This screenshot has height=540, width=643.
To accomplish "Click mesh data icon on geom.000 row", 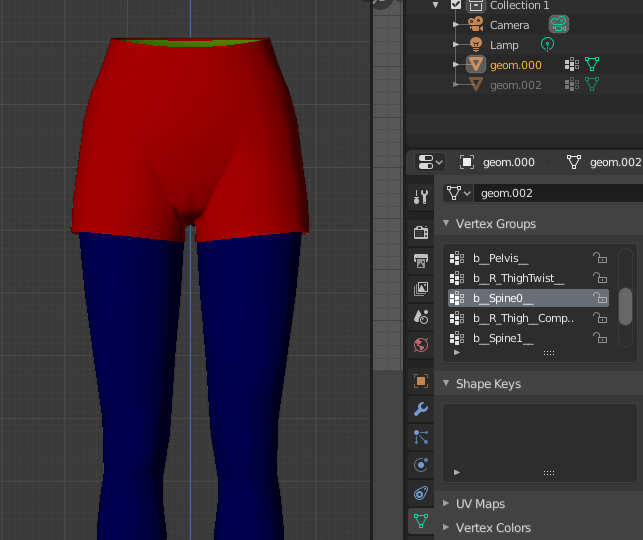I will tap(592, 64).
